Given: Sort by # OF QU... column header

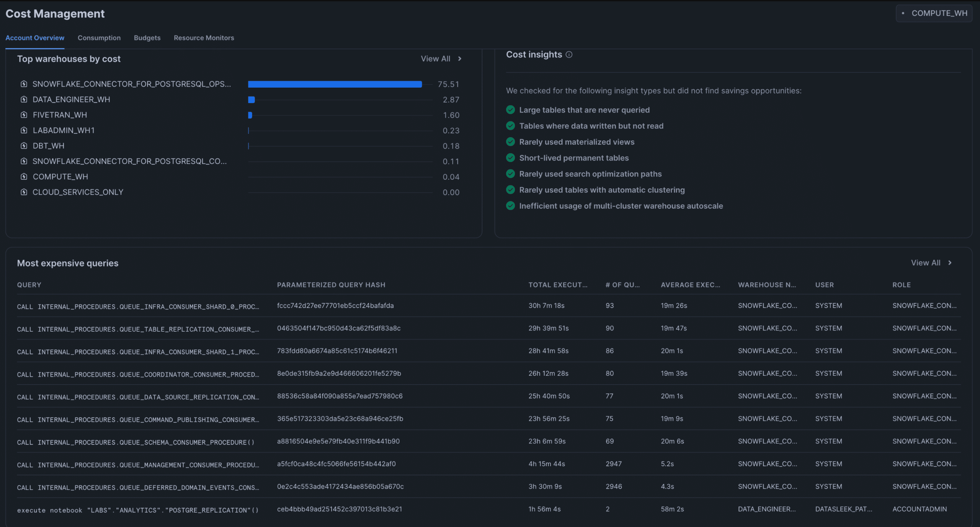Looking at the screenshot, I should click(x=622, y=285).
